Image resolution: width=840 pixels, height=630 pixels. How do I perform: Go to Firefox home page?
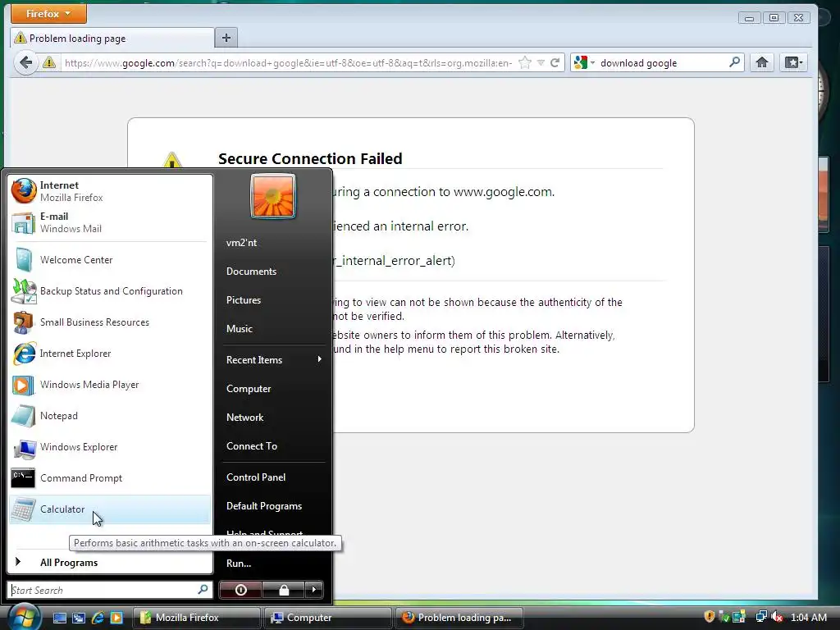(762, 62)
